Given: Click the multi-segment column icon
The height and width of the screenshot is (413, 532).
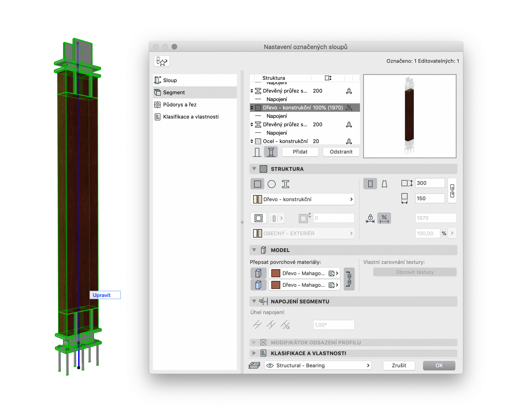Looking at the screenshot, I should click(x=271, y=152).
